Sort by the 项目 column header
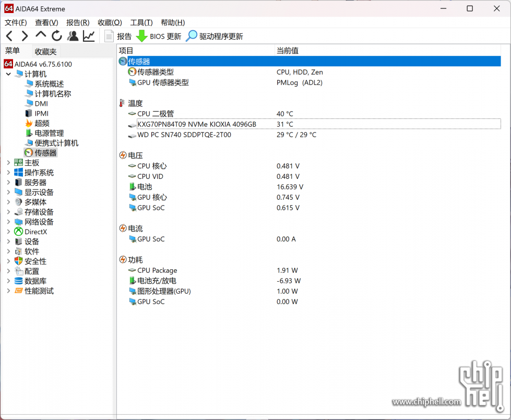Viewport: 511px width, 420px height. 196,51
